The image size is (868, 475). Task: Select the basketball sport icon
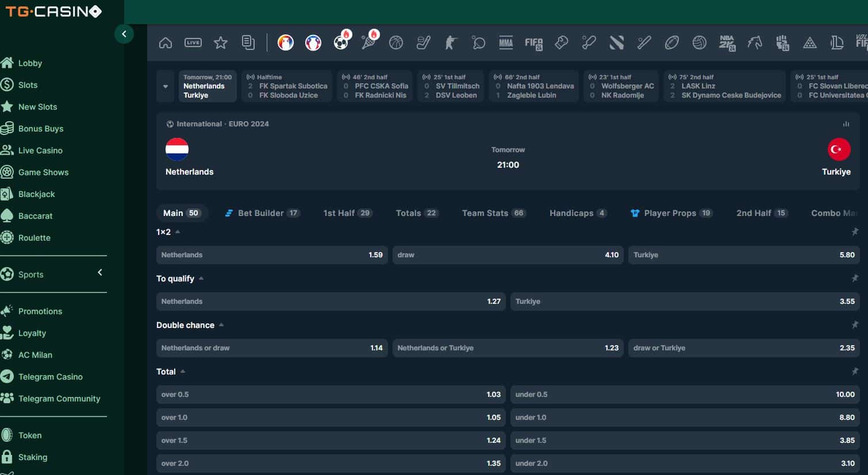tap(396, 43)
